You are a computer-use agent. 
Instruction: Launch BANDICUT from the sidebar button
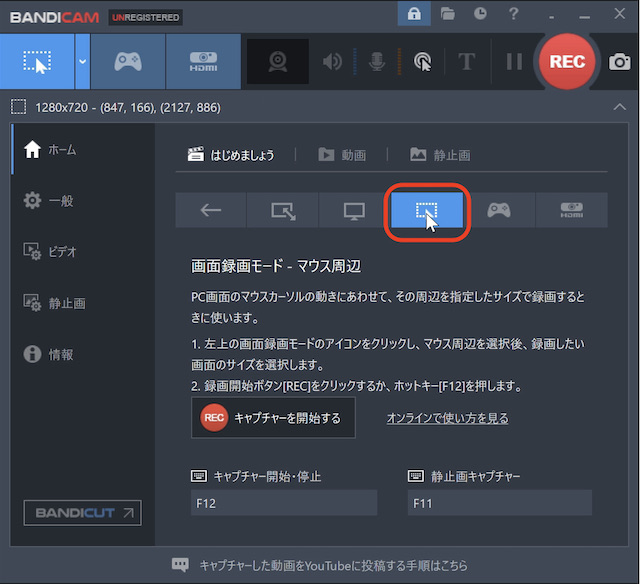[x=82, y=513]
